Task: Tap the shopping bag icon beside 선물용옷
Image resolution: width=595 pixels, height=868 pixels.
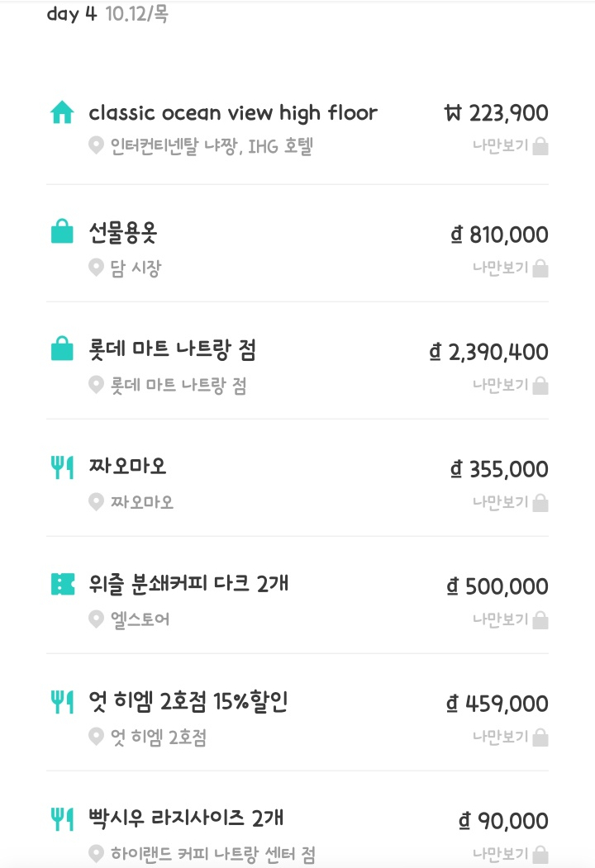Action: tap(62, 234)
